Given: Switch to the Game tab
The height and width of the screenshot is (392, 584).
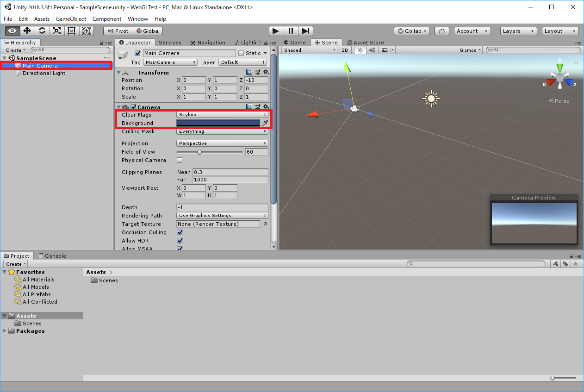Looking at the screenshot, I should [294, 43].
